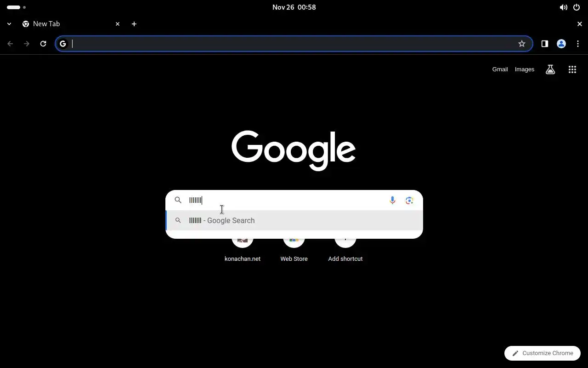588x368 pixels.
Task: Click Add shortcut tile
Action: (345, 251)
